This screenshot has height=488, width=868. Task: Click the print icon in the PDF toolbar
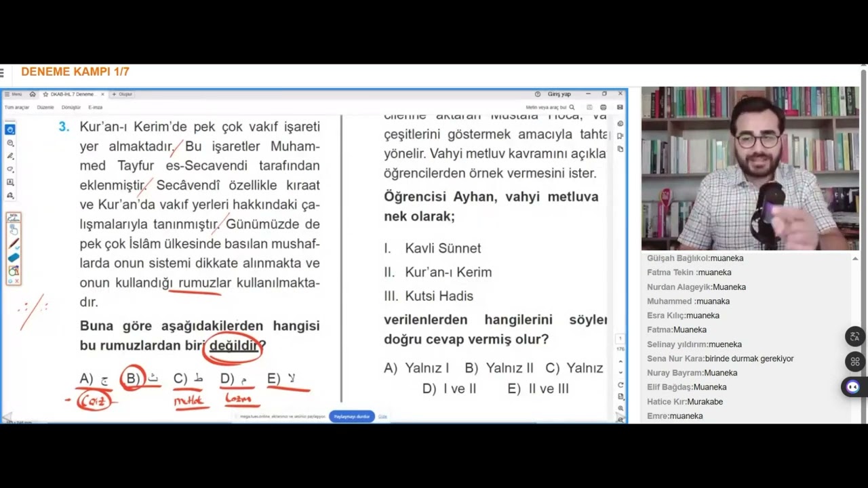point(603,107)
